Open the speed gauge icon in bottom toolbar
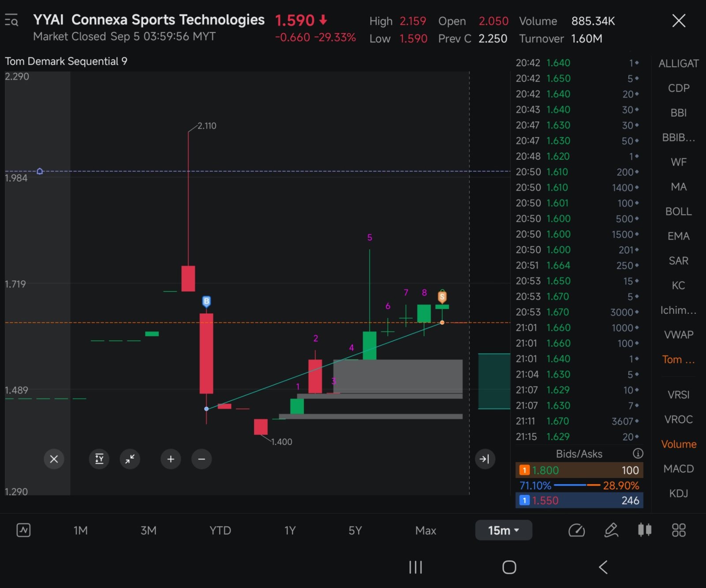 coord(576,530)
